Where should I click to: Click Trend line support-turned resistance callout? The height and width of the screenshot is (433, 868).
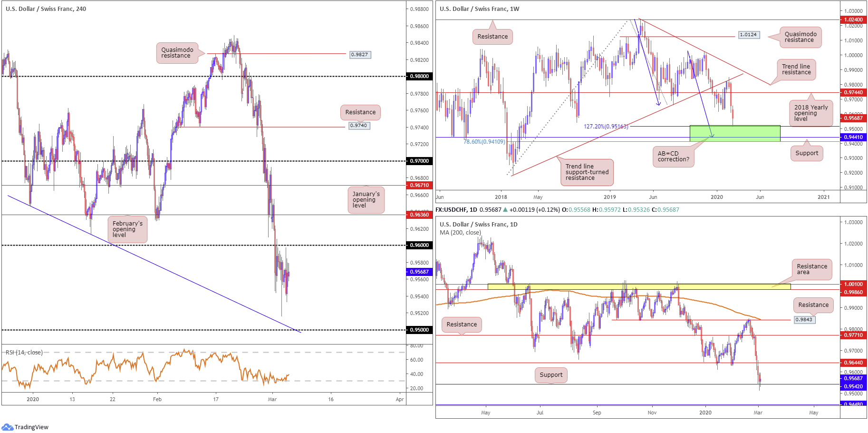pyautogui.click(x=587, y=172)
